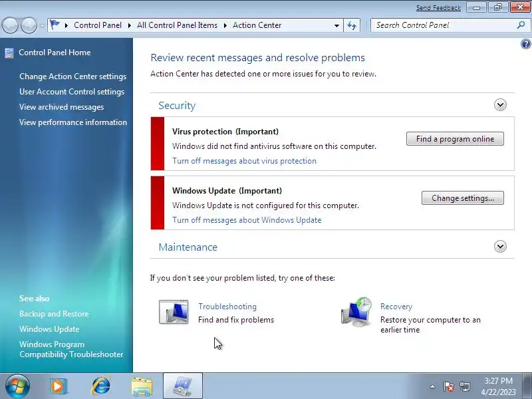Show hidden tray icons arrow
This screenshot has height=399, width=532.
pos(432,386)
